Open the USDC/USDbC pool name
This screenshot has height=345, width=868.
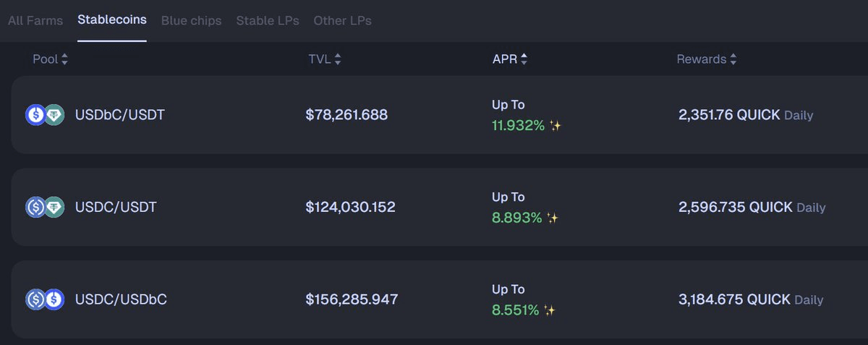[121, 299]
